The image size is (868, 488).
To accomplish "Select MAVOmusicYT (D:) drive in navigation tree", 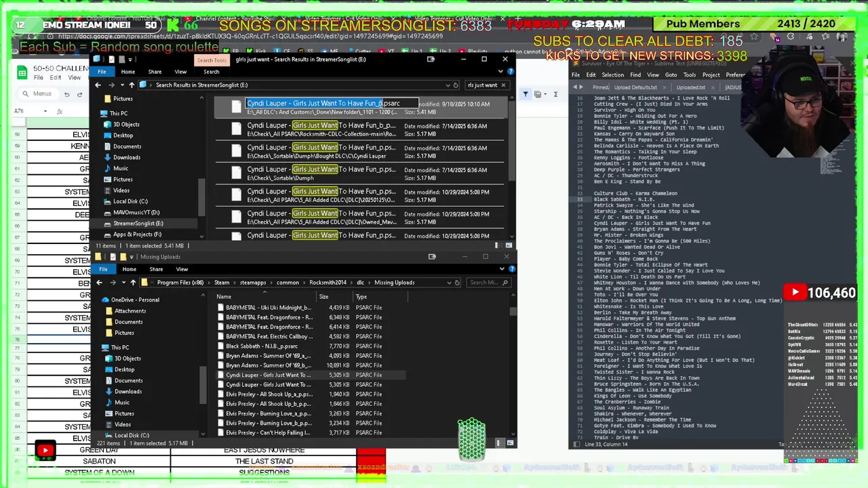I will coord(136,212).
